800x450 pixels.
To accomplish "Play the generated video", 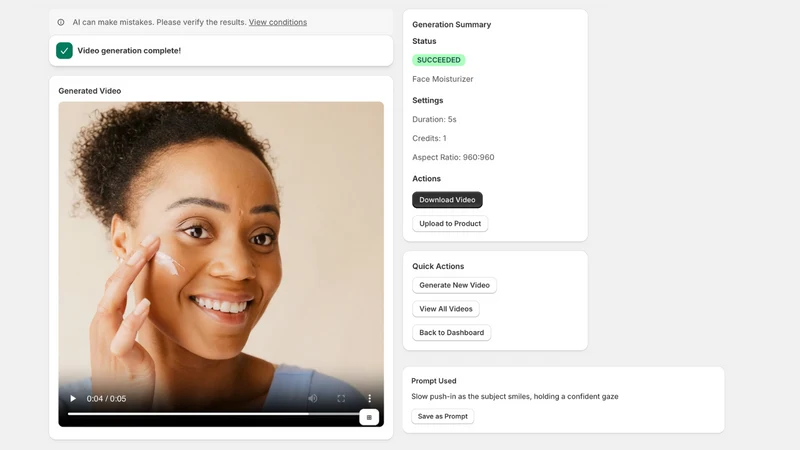I will 73,398.
